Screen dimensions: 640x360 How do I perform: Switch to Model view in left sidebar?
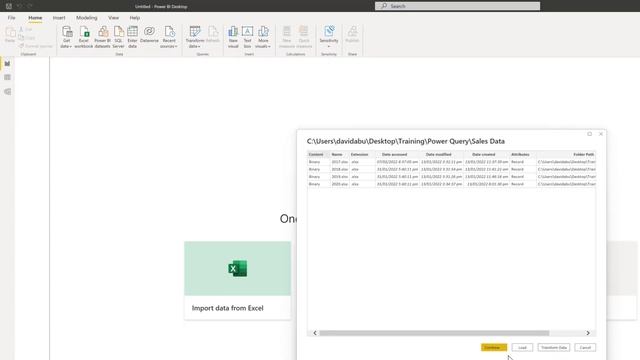coord(7,92)
